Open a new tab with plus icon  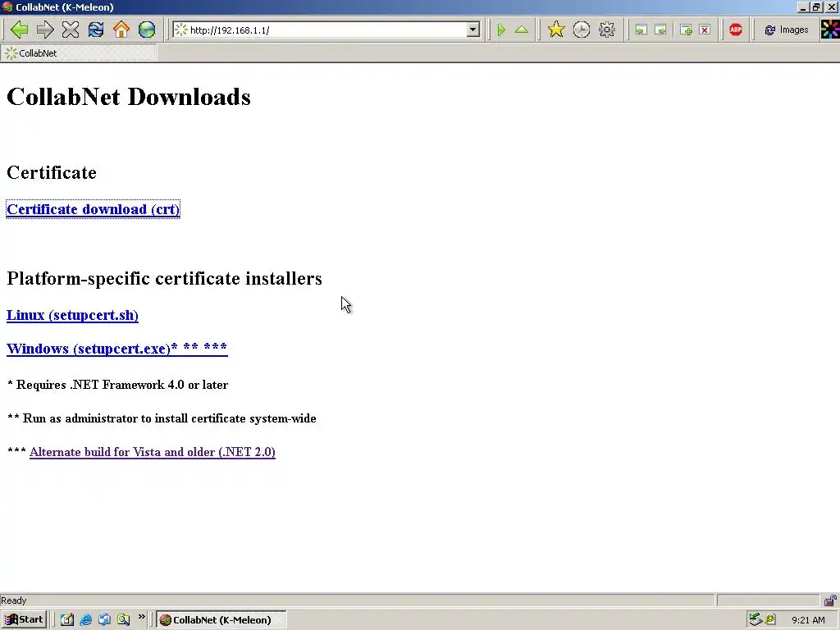coord(686,30)
